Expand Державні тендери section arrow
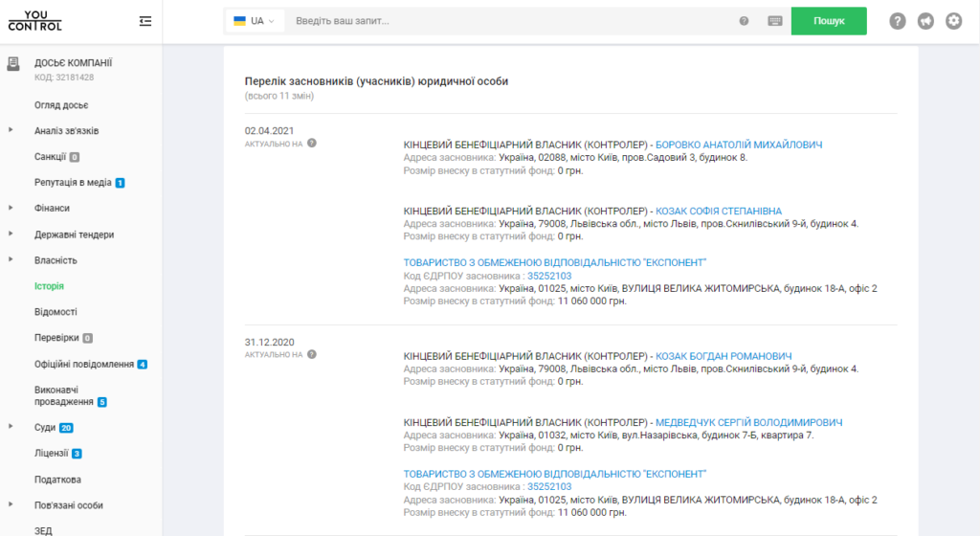The image size is (980, 536). click(x=11, y=234)
